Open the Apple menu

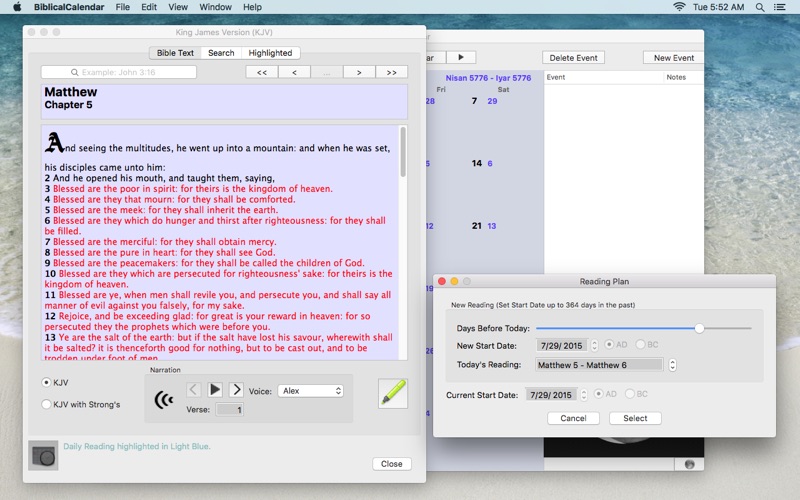click(17, 7)
